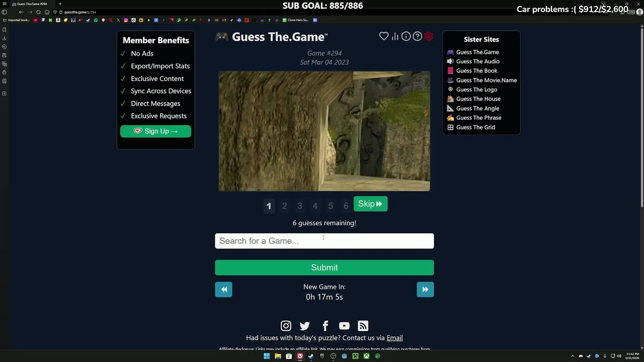Viewport: 644px width, 362px height.
Task: Show hidden tray icons chevron
Action: click(x=573, y=356)
